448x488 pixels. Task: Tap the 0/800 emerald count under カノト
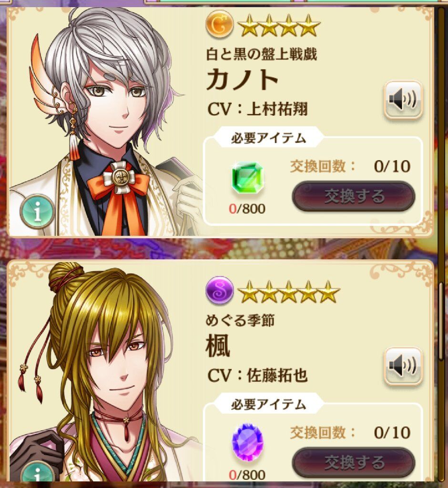[x=247, y=209]
